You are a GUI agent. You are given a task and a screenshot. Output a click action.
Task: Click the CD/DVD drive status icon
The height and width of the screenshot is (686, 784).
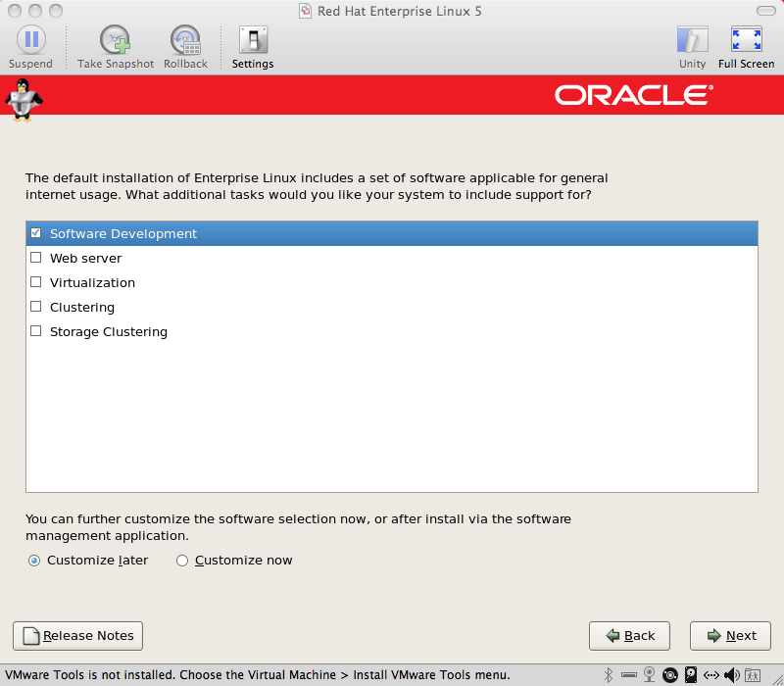[670, 675]
